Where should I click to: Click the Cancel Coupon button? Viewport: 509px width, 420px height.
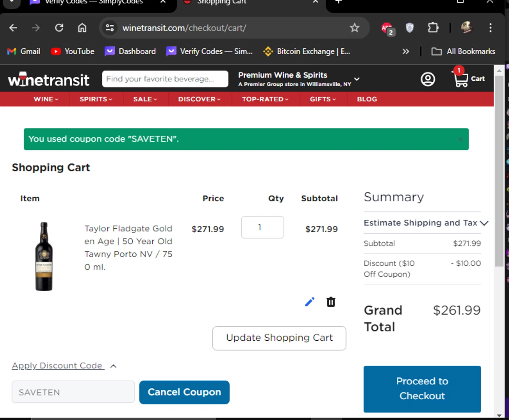[184, 392]
